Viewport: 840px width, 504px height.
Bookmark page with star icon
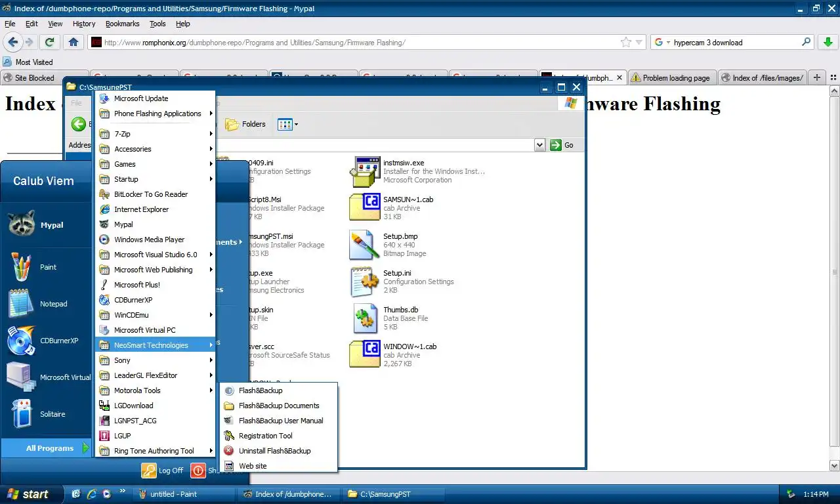626,42
